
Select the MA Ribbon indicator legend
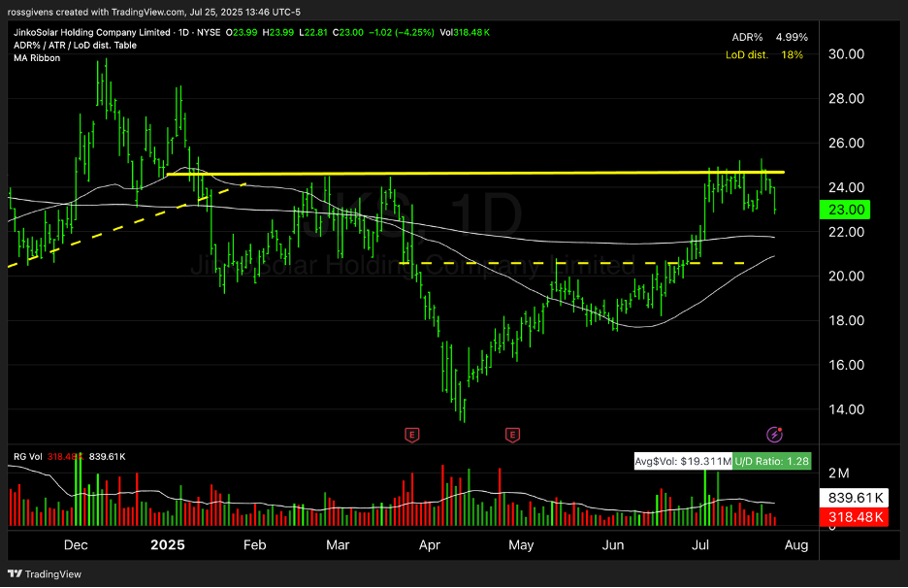(37, 58)
